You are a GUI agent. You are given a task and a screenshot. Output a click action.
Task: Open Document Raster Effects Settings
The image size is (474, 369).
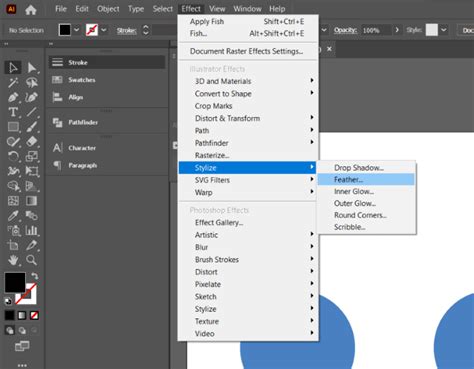[248, 51]
